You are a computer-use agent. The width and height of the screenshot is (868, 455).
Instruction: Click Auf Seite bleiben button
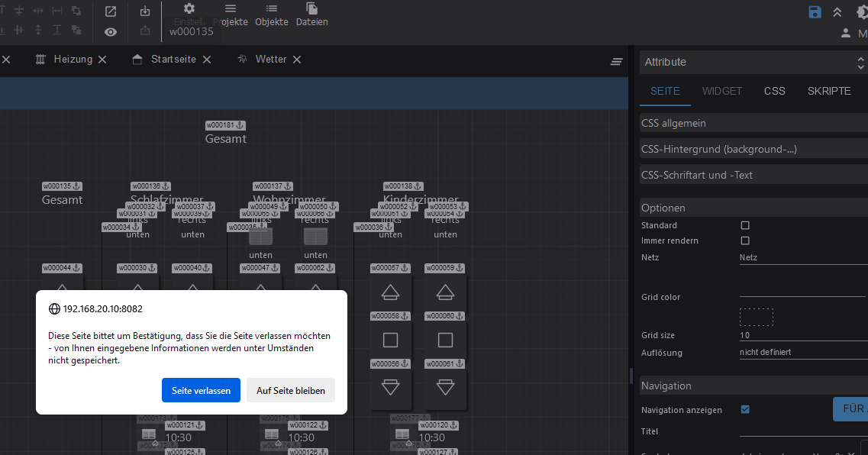290,390
